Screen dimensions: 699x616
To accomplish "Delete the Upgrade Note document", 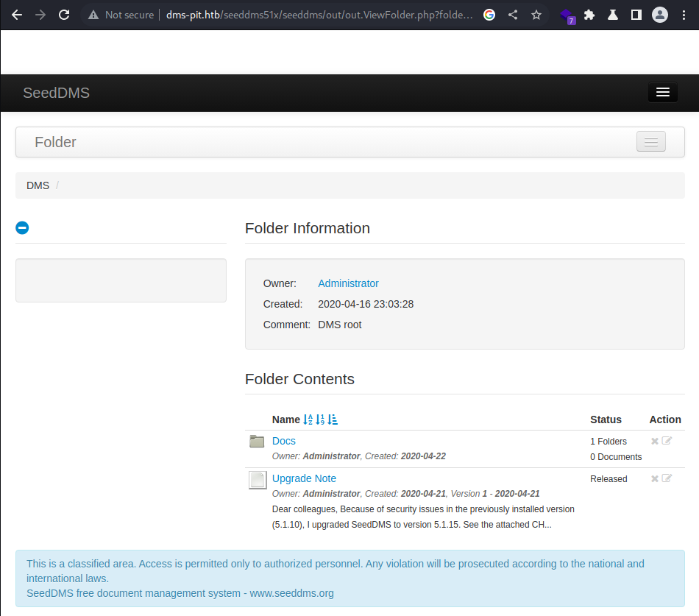I will click(x=655, y=478).
